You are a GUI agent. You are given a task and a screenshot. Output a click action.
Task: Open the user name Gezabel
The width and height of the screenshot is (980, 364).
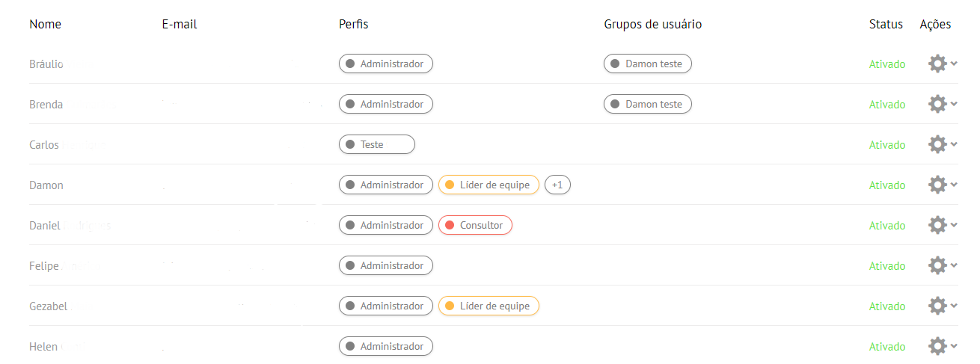[x=48, y=306]
